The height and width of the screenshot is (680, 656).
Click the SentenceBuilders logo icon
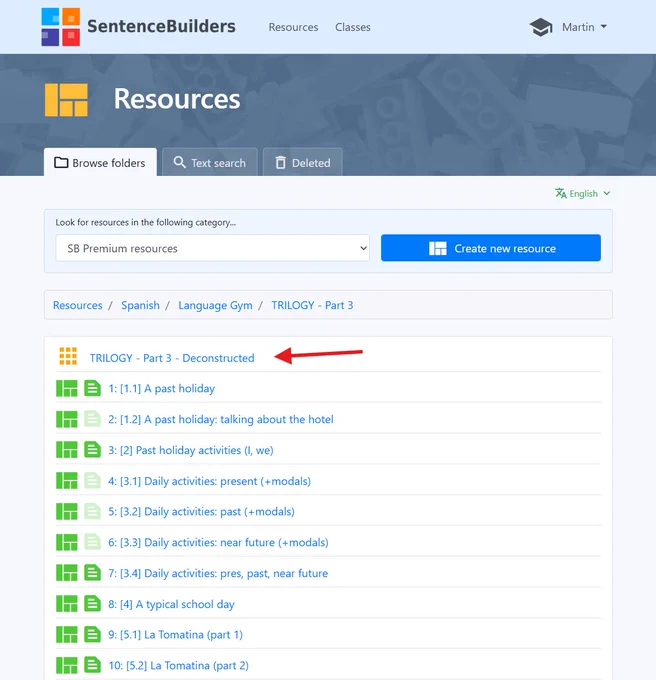pyautogui.click(x=61, y=27)
